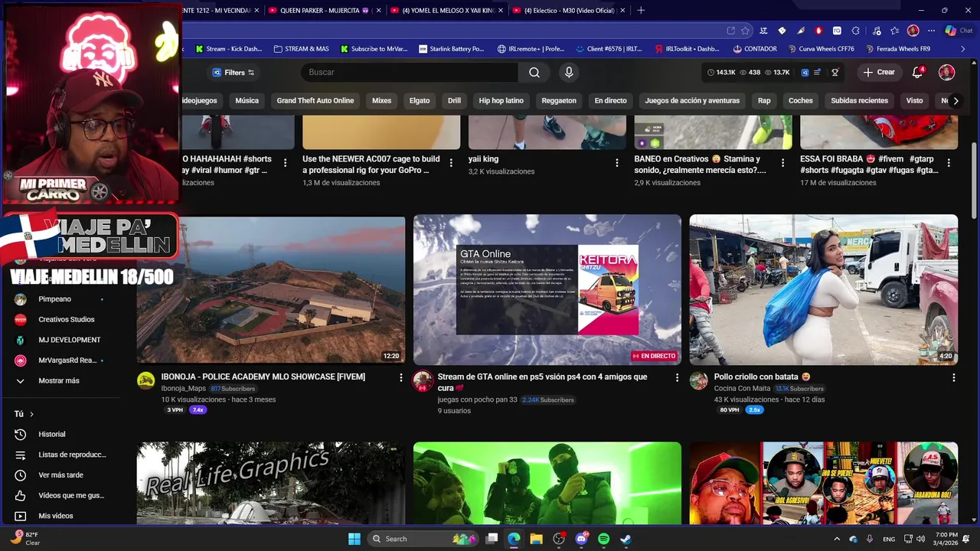This screenshot has height=551, width=980.
Task: Toggle the system volume speaker icon
Action: 920,539
